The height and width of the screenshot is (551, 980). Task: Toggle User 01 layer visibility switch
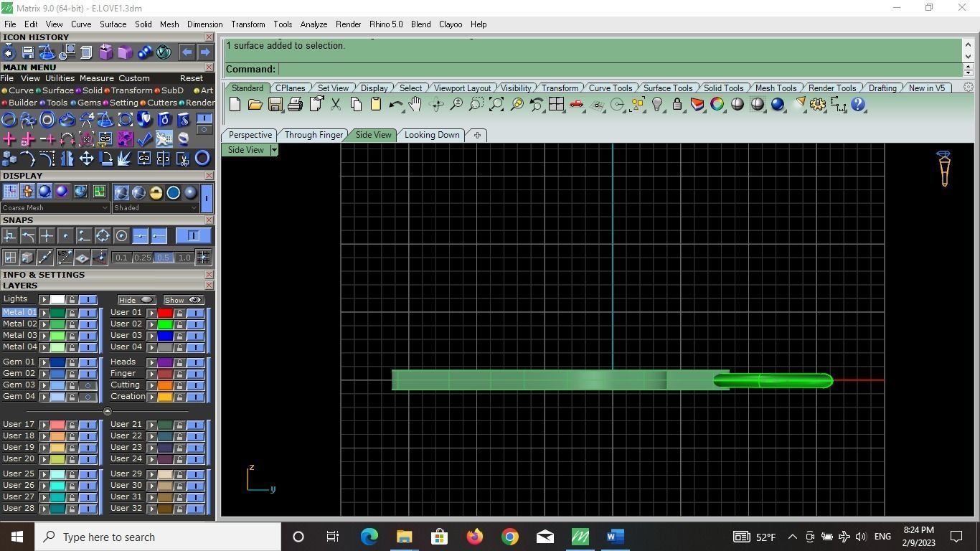195,313
